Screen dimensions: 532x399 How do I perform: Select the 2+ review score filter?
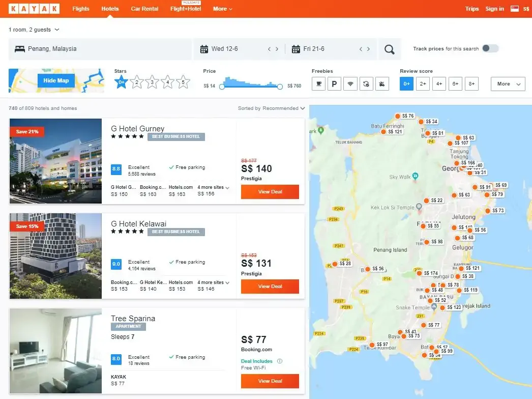pos(423,84)
